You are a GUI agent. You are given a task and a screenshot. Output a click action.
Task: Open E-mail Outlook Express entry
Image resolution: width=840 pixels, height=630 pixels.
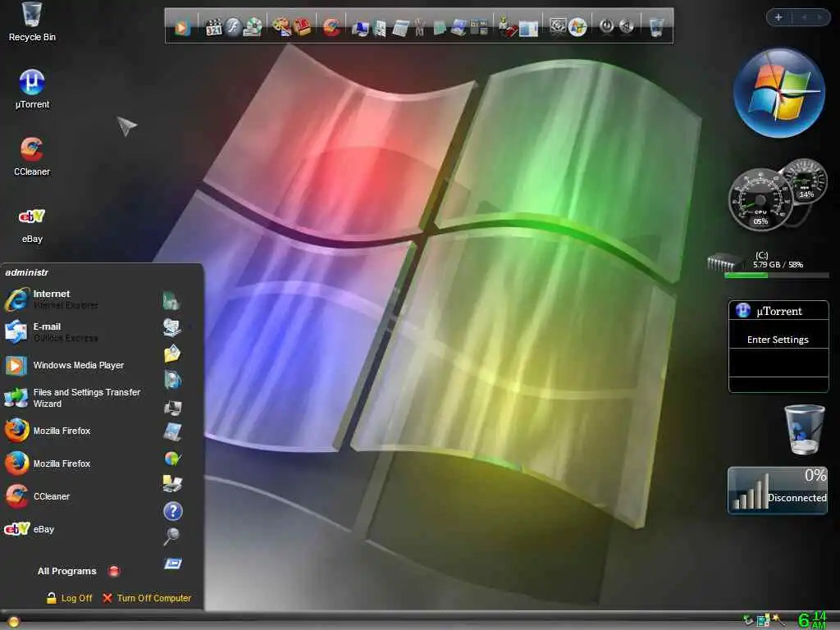(52, 331)
